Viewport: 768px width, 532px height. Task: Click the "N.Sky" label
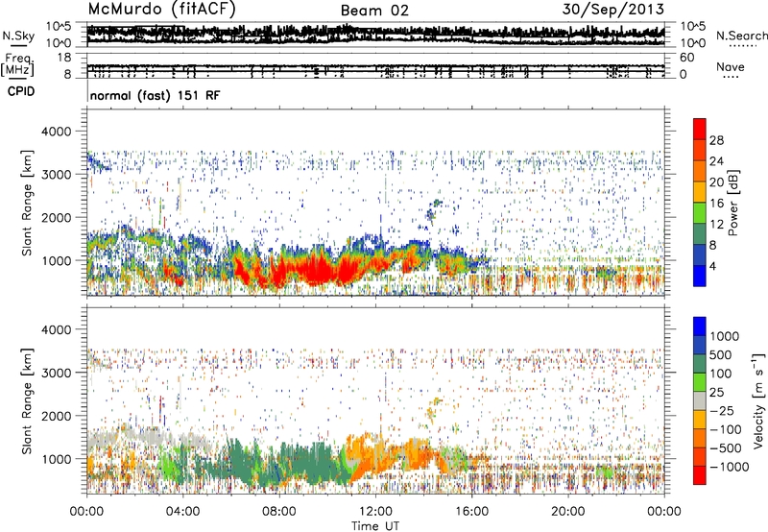[18, 36]
